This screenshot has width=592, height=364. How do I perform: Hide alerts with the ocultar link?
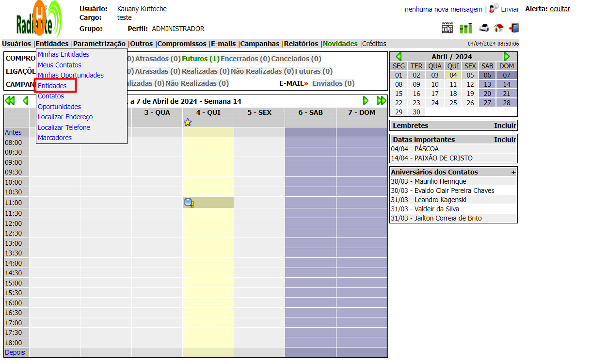tap(560, 9)
